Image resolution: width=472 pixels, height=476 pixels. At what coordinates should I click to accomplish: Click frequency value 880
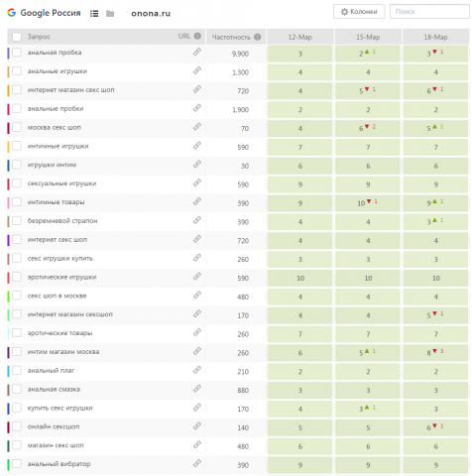pos(243,390)
